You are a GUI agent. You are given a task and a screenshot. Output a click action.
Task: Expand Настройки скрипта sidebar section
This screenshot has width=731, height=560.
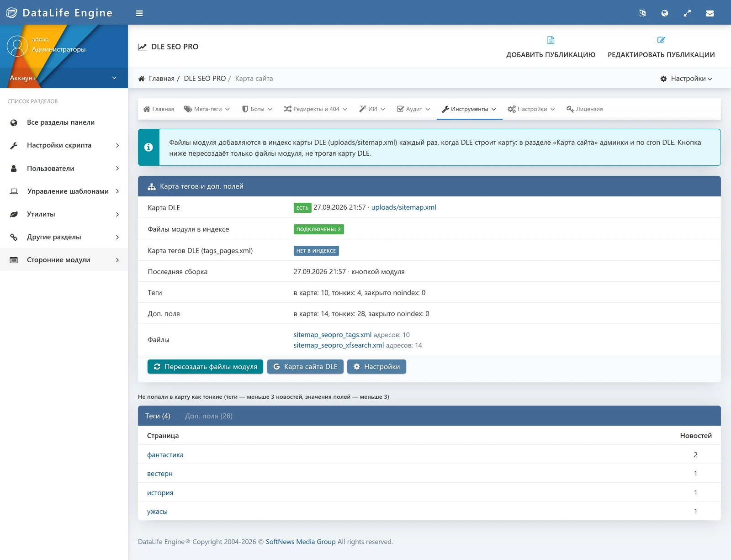[x=64, y=145]
